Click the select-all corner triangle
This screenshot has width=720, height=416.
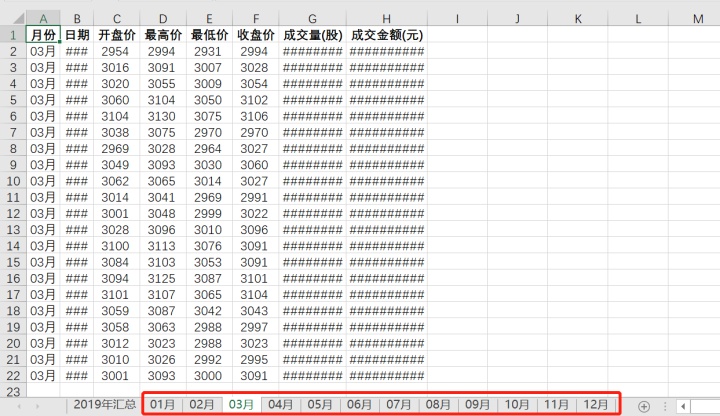pyautogui.click(x=18, y=18)
